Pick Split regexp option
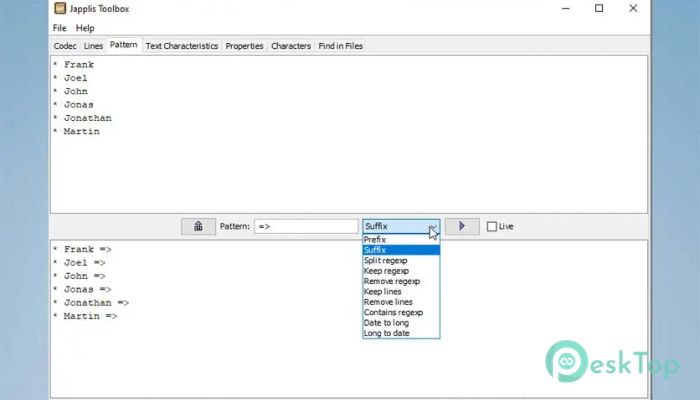 (401, 260)
